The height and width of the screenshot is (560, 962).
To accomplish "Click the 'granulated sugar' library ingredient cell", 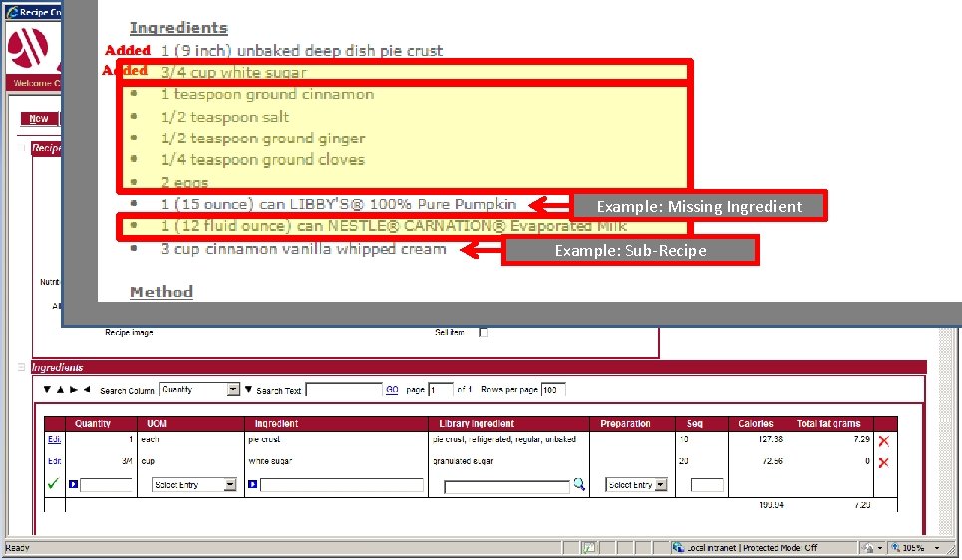I will click(463, 461).
